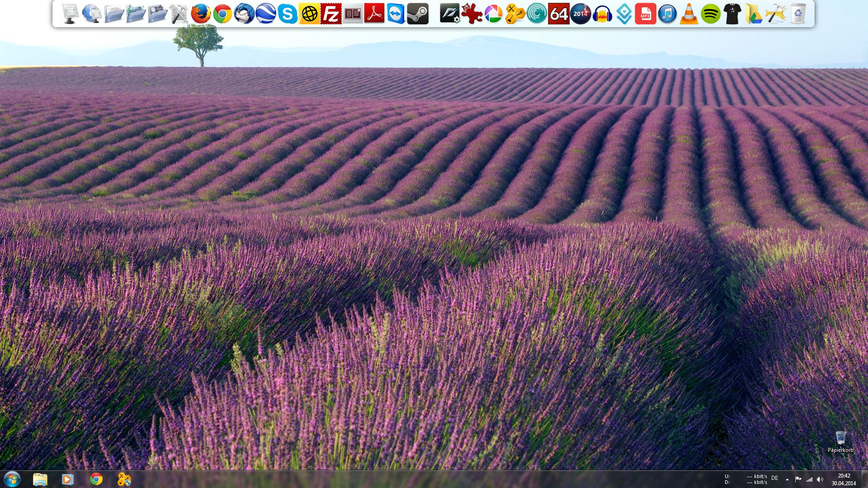The width and height of the screenshot is (868, 488).
Task: Launch Skype from the top dock
Action: pyautogui.click(x=288, y=14)
